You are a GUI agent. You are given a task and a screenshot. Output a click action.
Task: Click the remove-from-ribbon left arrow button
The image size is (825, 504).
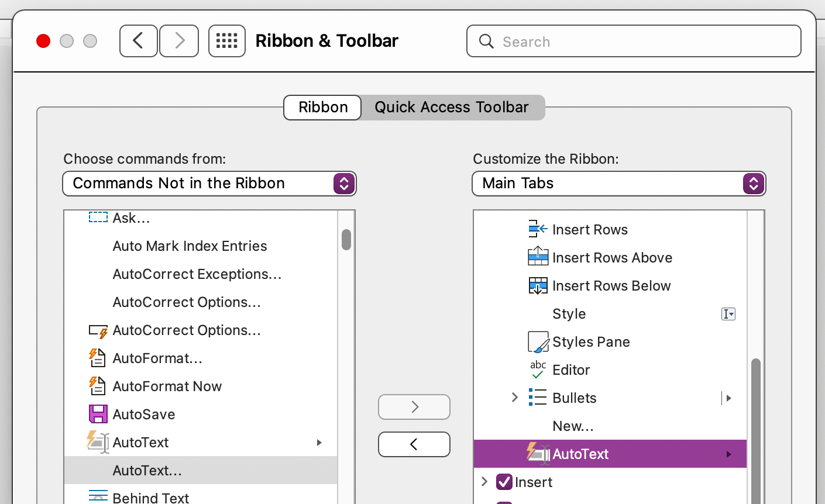click(x=414, y=444)
